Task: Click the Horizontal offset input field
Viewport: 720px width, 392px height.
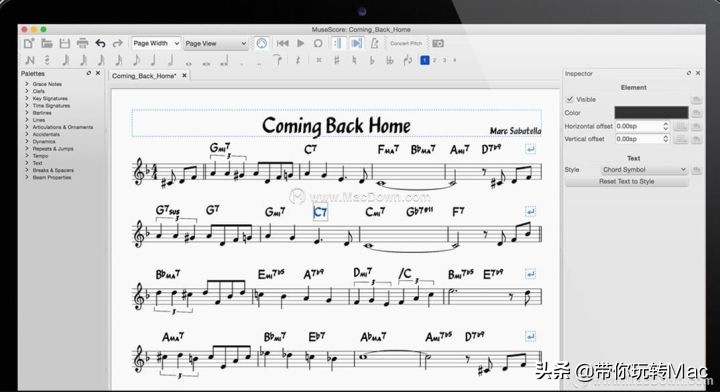Action: click(x=638, y=126)
